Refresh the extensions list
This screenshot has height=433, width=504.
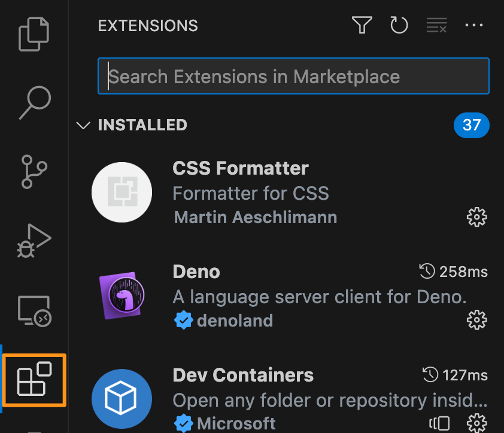pos(399,25)
